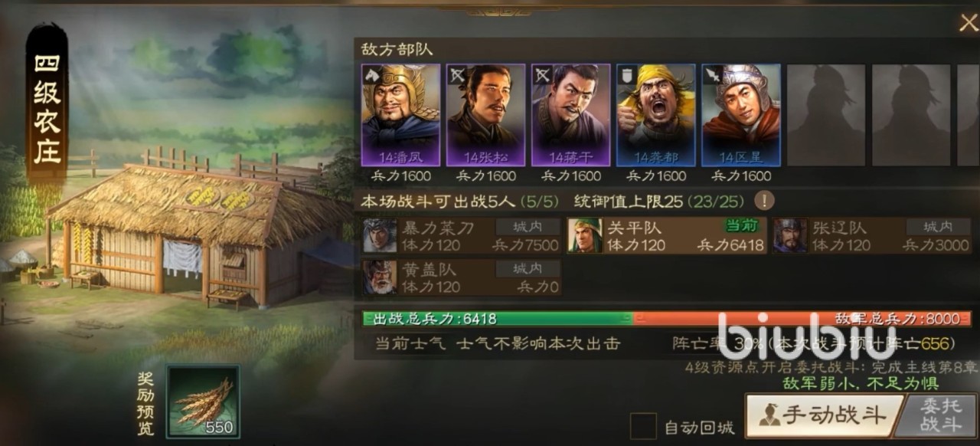Select the 关平队 team
980x446 pixels.
(666, 236)
